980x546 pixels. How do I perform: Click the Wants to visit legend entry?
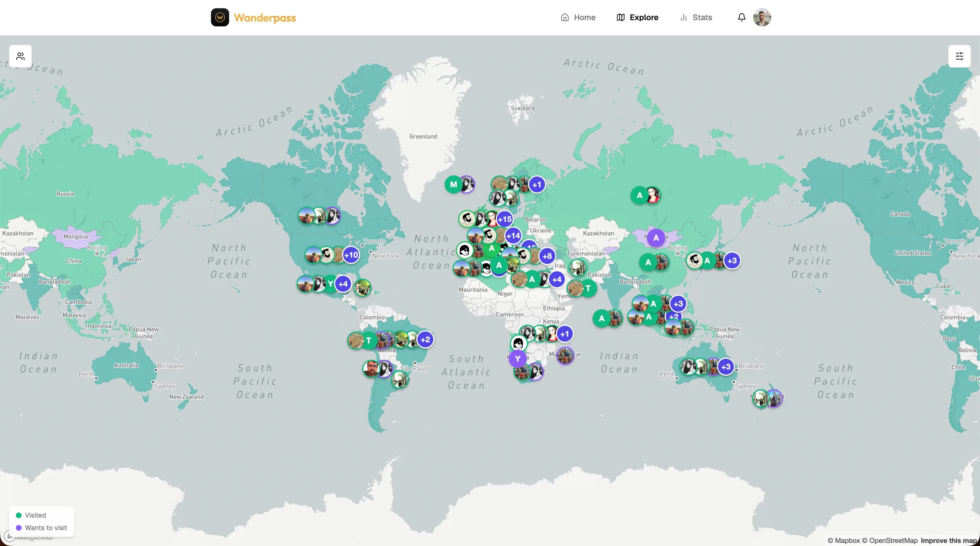pyautogui.click(x=41, y=528)
